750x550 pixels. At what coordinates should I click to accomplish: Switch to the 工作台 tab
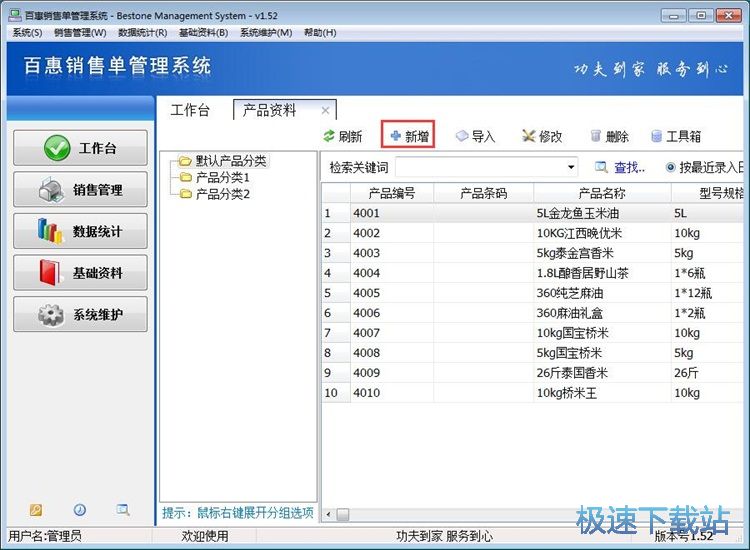pyautogui.click(x=190, y=110)
